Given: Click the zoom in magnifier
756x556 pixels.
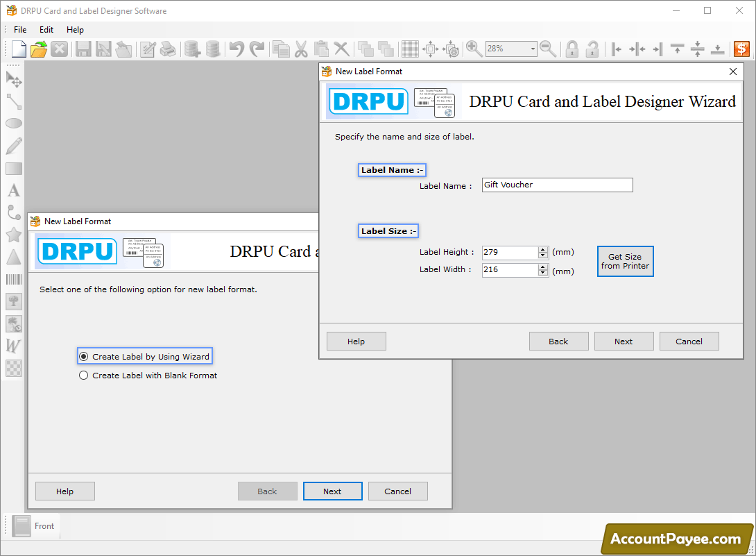Looking at the screenshot, I should click(474, 49).
